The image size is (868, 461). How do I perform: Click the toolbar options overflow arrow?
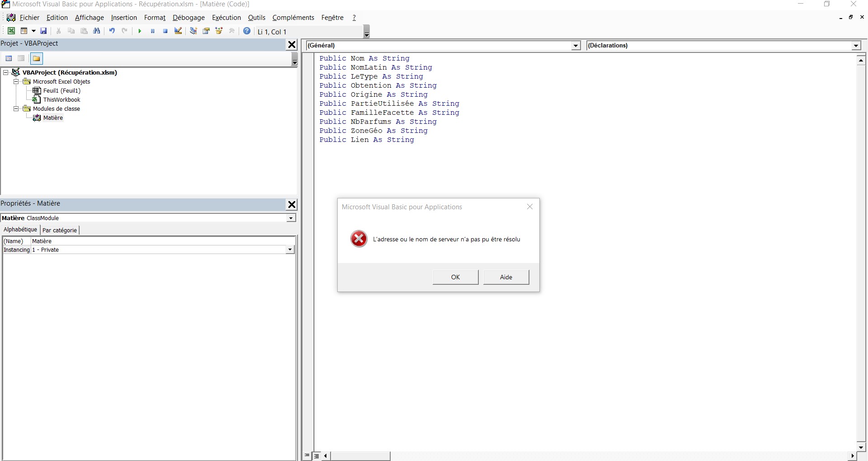[x=367, y=32]
